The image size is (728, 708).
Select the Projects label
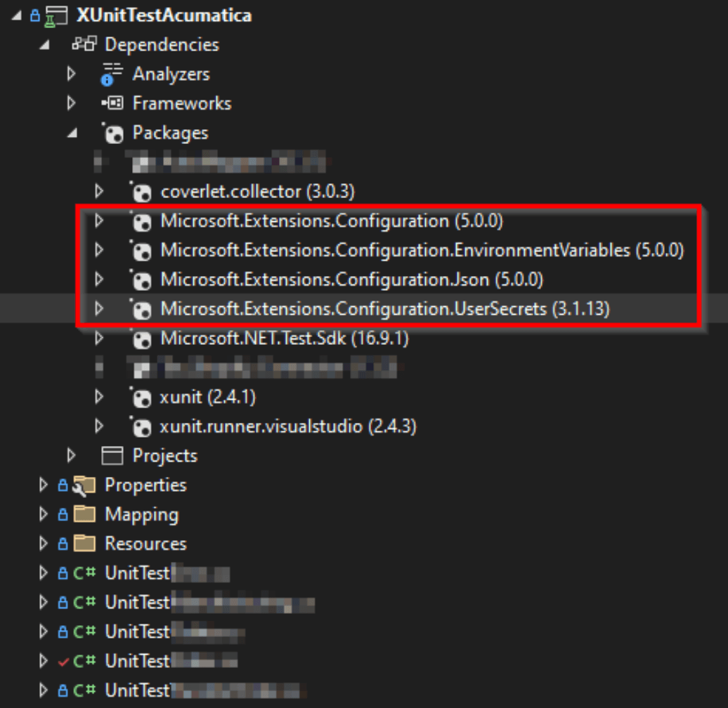pyautogui.click(x=165, y=456)
